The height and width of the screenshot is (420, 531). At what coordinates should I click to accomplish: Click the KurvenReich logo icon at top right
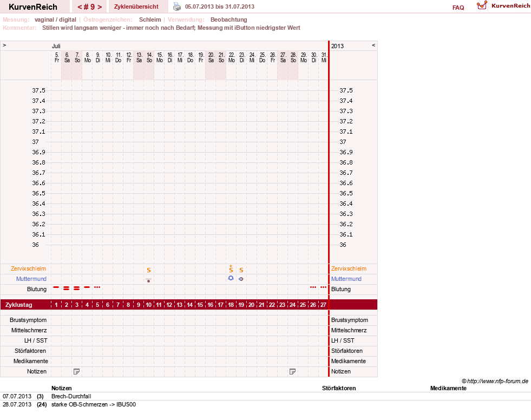pos(482,5)
